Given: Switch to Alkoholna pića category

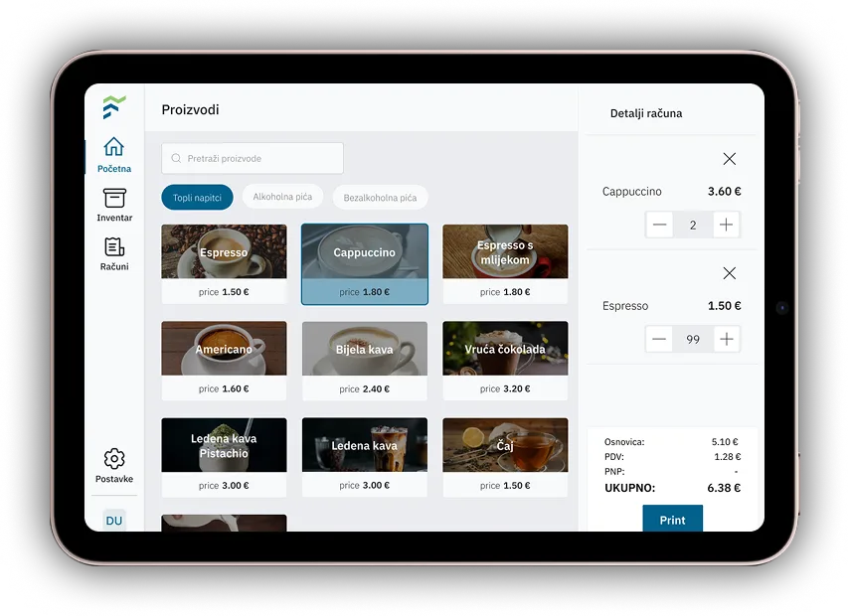Looking at the screenshot, I should [283, 197].
